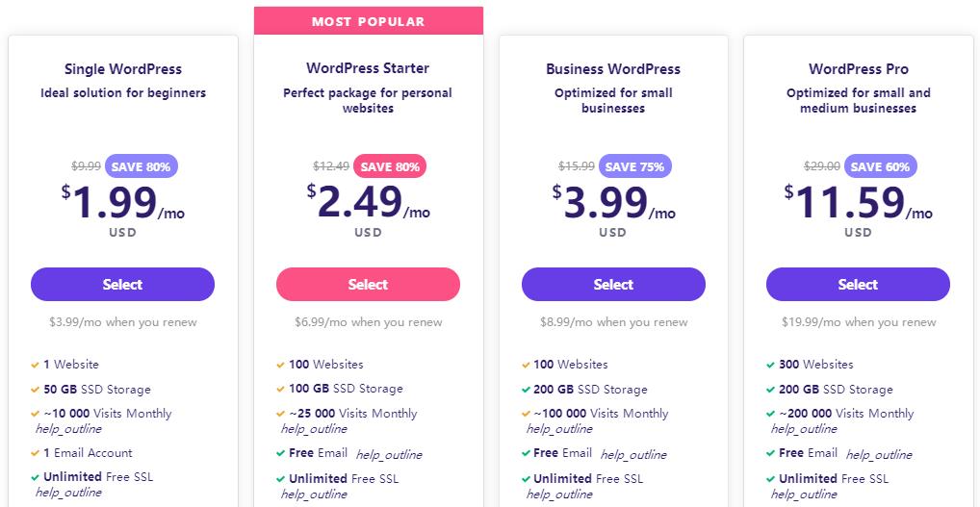Select the Single WordPress plan

pos(122,285)
